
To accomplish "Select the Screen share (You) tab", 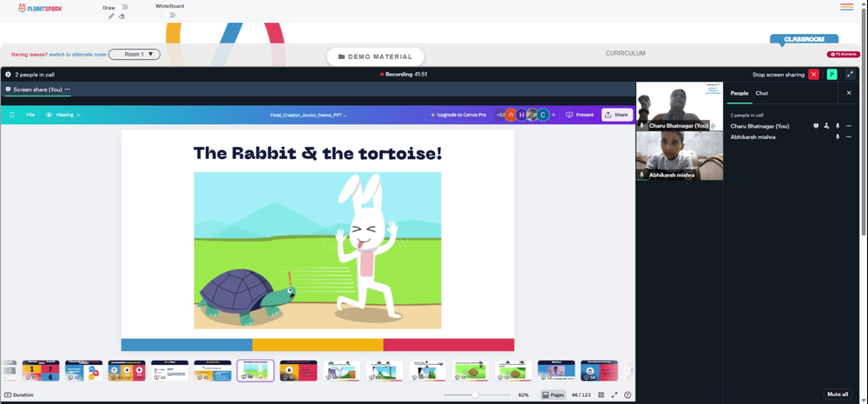I will point(34,89).
